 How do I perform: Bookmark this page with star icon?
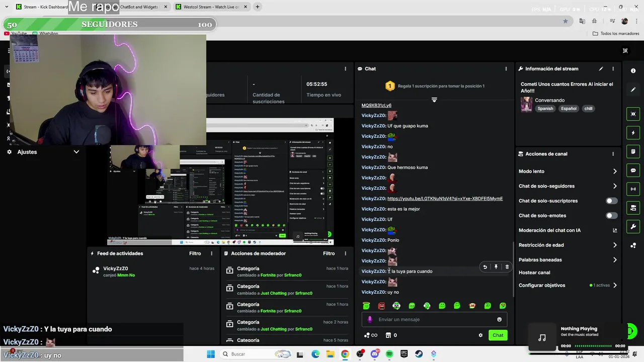(x=566, y=21)
